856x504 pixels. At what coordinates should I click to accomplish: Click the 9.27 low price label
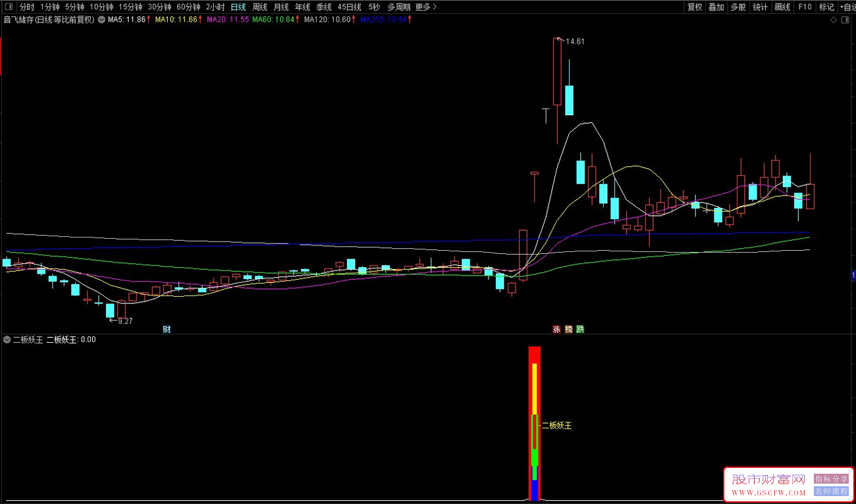(125, 321)
